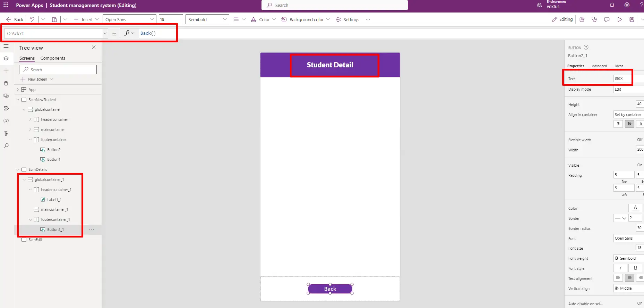Save the app with disk icon
The height and width of the screenshot is (308, 644).
tap(632, 19)
